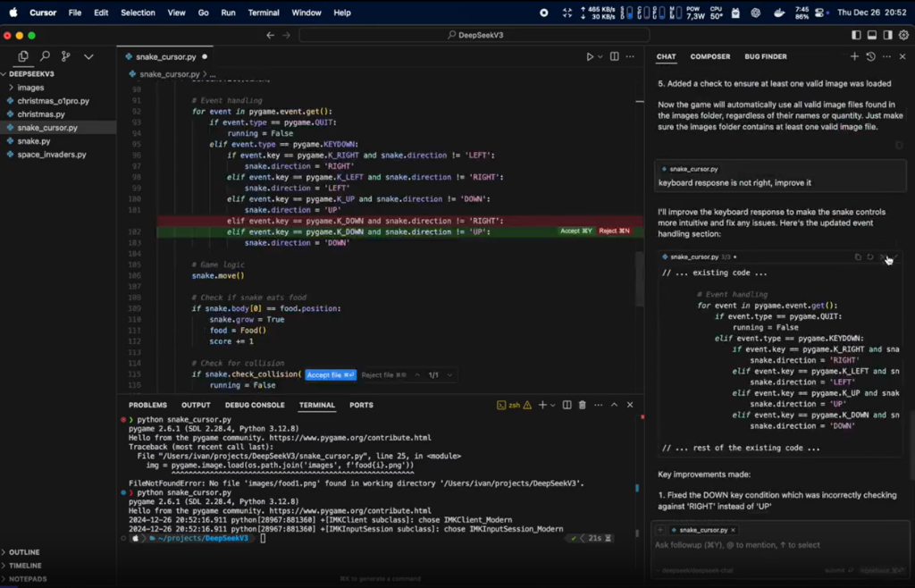Image resolution: width=915 pixels, height=588 pixels.
Task: Switch to the COMPOSER tab
Action: (x=709, y=56)
